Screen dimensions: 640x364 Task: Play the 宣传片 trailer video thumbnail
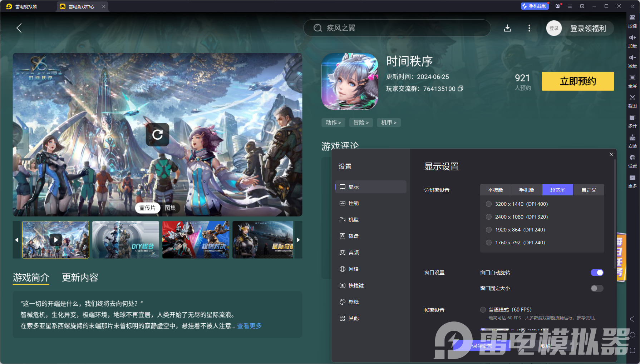click(x=55, y=240)
